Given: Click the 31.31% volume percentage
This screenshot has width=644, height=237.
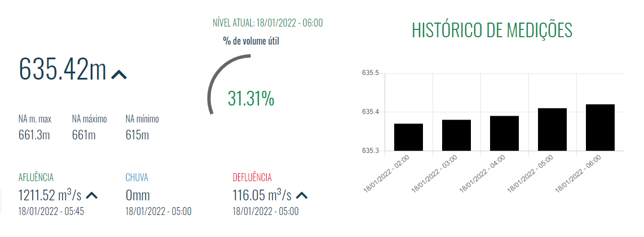Looking at the screenshot, I should coord(251,99).
